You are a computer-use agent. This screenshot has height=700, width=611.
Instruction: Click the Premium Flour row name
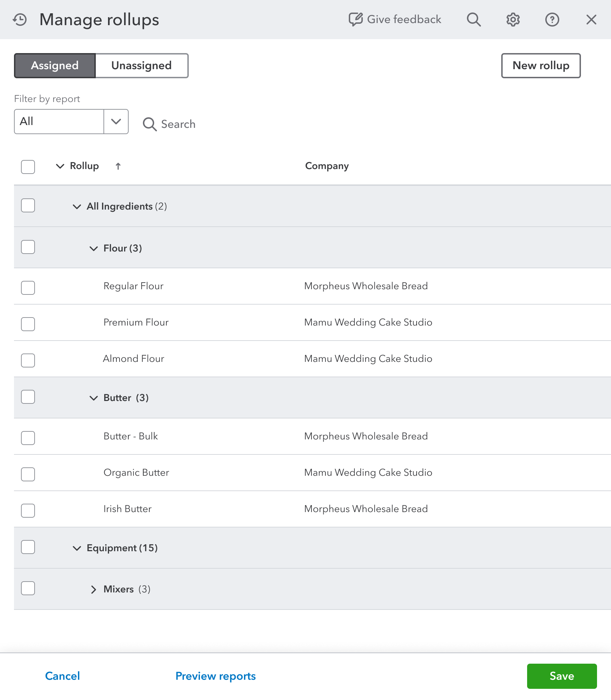click(x=136, y=322)
